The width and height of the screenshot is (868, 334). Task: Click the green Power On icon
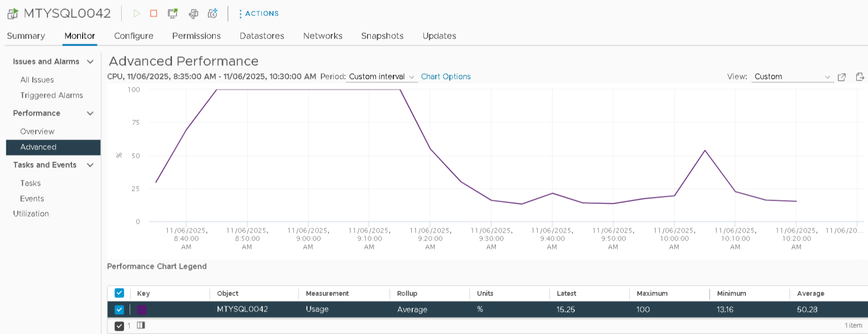click(137, 13)
